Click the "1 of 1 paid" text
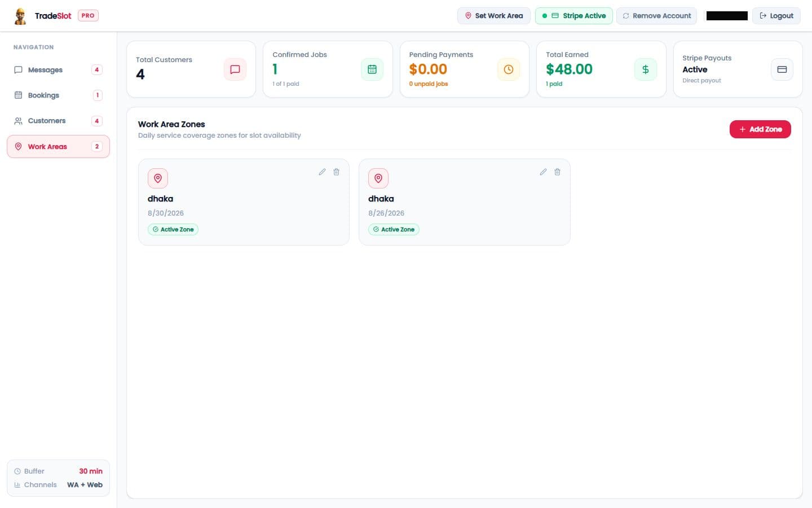The image size is (812, 508). tap(286, 84)
